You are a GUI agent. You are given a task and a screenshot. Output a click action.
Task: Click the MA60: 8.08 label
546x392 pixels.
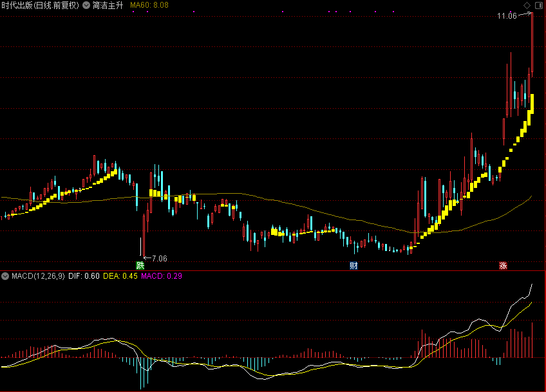149,5
